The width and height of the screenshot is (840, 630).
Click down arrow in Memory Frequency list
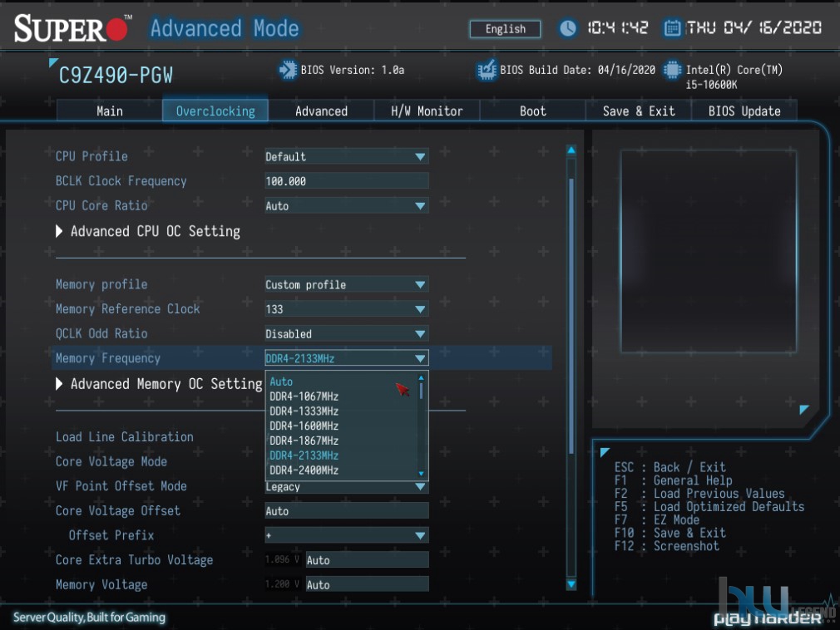tap(421, 473)
